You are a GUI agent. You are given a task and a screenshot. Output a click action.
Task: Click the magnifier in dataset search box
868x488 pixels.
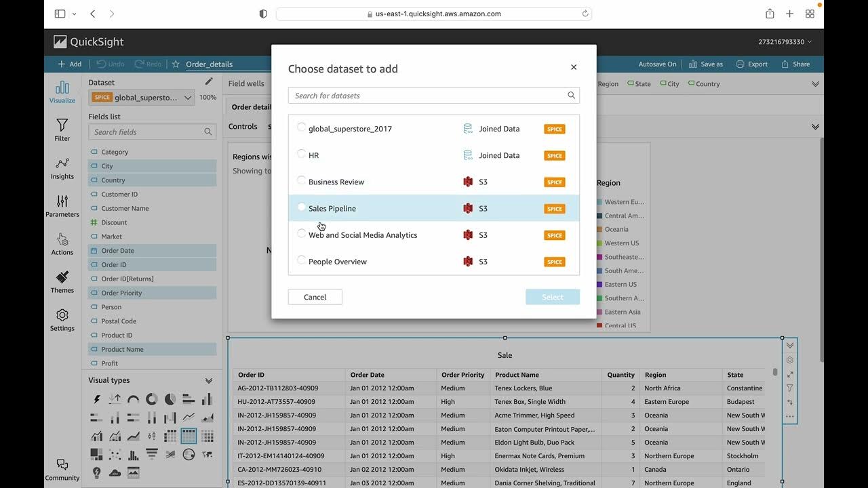tap(571, 96)
